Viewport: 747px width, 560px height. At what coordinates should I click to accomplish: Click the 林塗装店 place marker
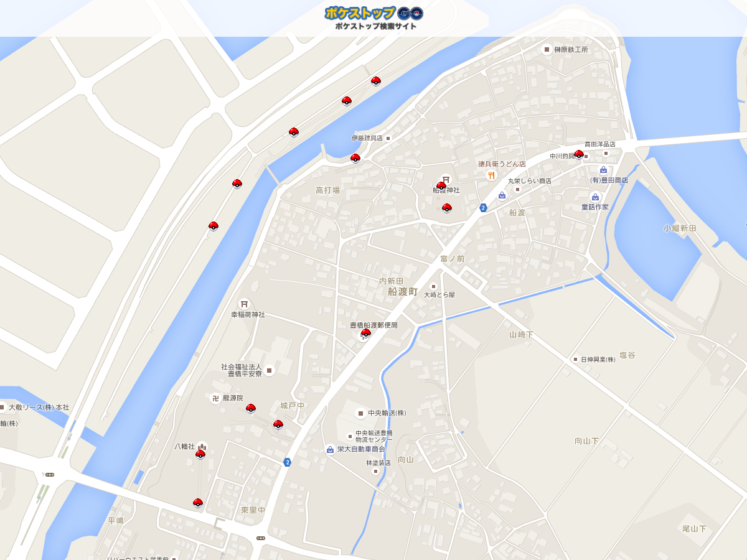tap(375, 472)
